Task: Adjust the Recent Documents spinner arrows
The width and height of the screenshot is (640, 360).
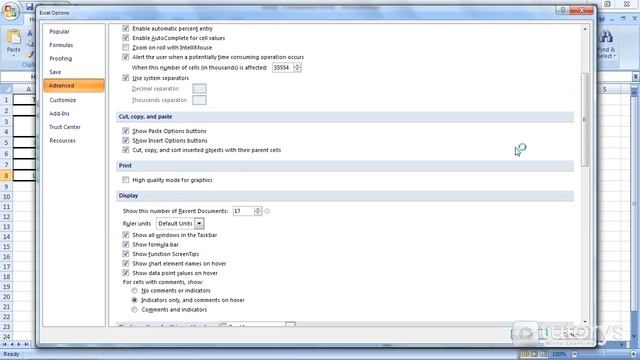Action: (x=258, y=211)
